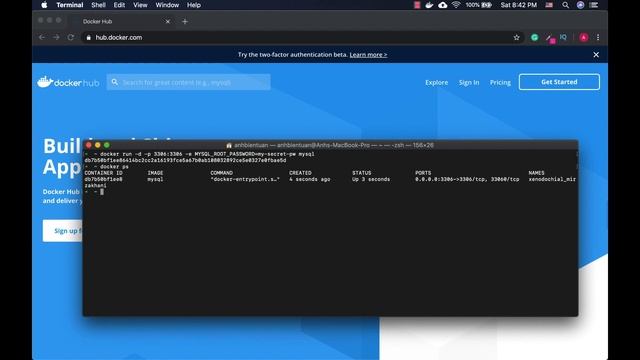Open the IQ extension icon
This screenshot has width=640, height=360.
click(563, 37)
